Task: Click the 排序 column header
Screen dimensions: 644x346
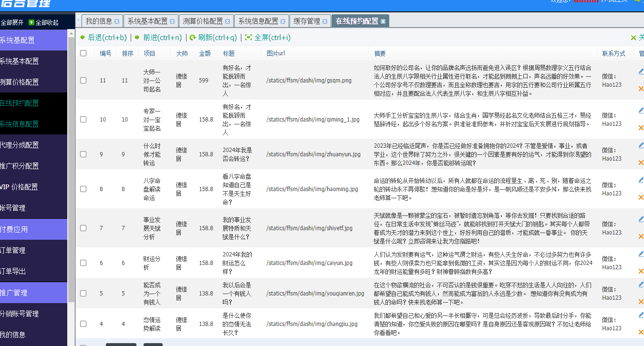Action: [x=127, y=53]
